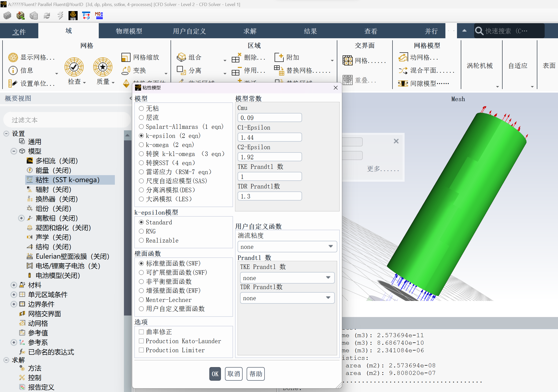Click Cancel (取消) in the Viscous Model dialog
Viewport: 558px width, 392px height.
[x=234, y=374]
